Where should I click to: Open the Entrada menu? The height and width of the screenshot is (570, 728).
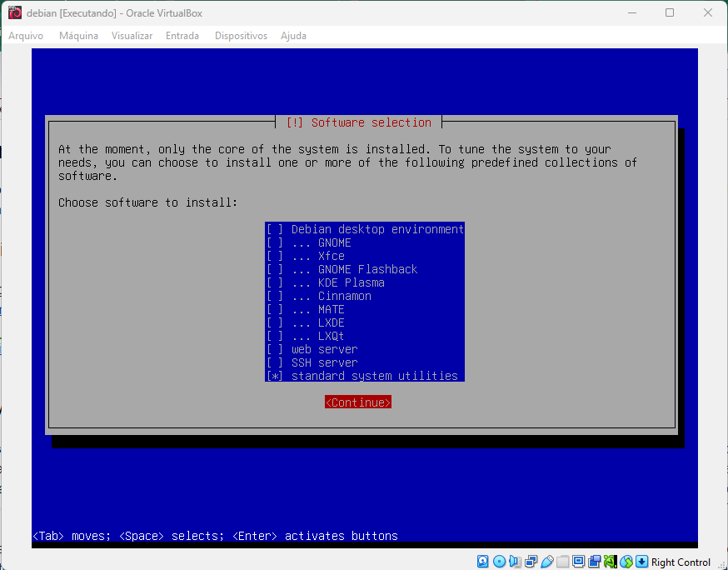point(182,36)
